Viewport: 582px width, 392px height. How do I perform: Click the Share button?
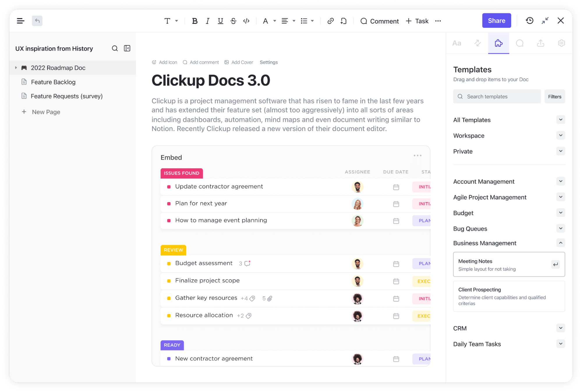tap(496, 21)
